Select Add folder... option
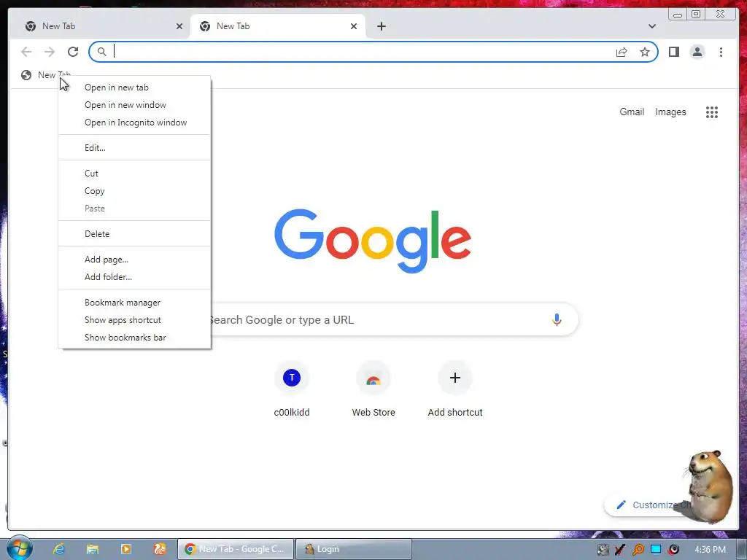The height and width of the screenshot is (560, 747). (x=134, y=276)
